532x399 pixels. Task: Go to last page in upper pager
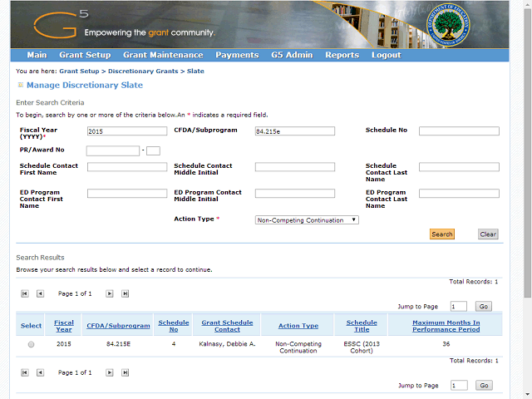[x=126, y=293]
